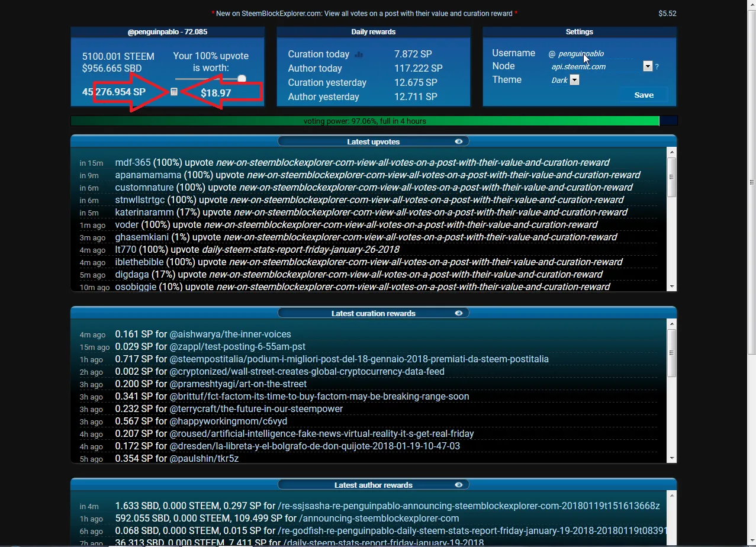Open the Node dropdown arrow
This screenshot has width=756, height=547.
pos(648,67)
